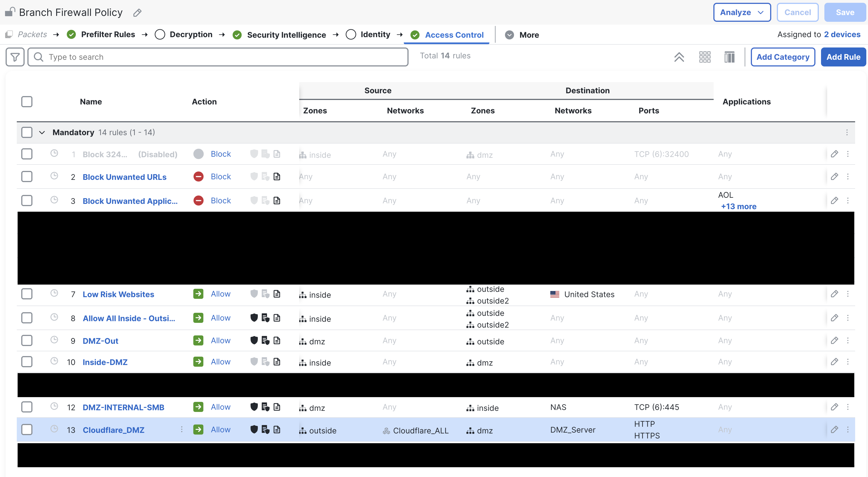Click the pencil icon beside policy name
The height and width of the screenshot is (477, 868).
tap(137, 13)
